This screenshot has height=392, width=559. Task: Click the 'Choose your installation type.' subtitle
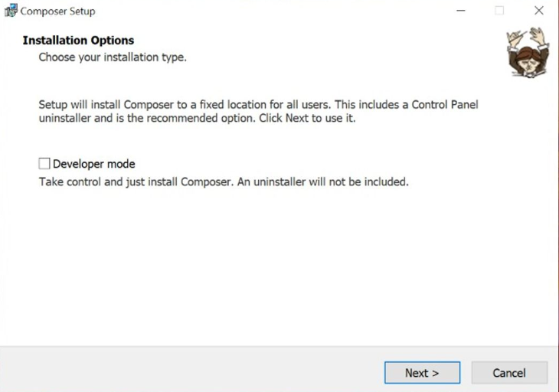pyautogui.click(x=113, y=57)
